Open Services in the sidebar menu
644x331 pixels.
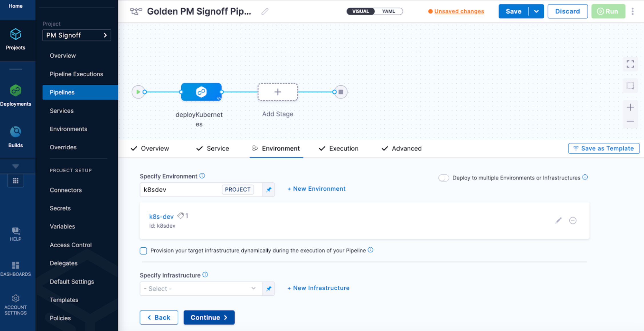pyautogui.click(x=61, y=111)
